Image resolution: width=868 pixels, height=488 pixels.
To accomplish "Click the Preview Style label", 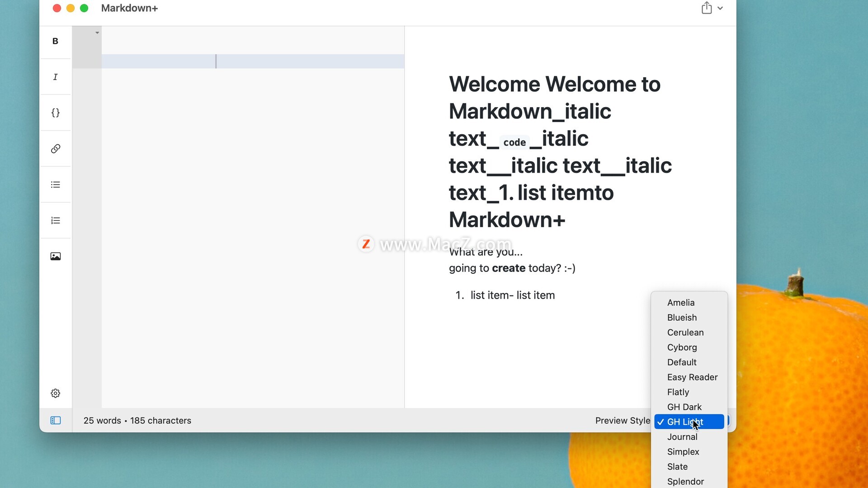I will 623,420.
